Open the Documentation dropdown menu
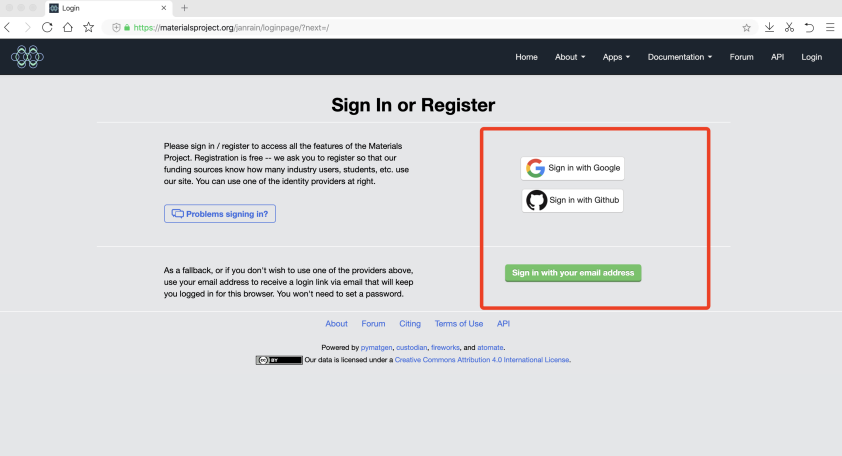842x456 pixels. pos(680,57)
